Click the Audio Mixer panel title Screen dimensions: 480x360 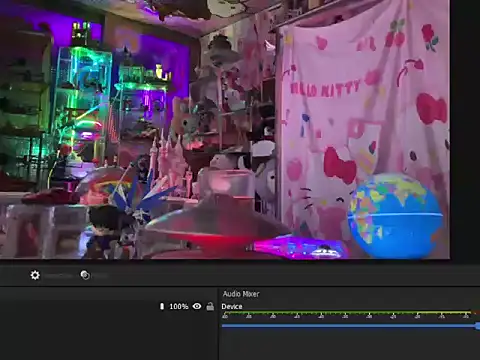pyautogui.click(x=241, y=294)
